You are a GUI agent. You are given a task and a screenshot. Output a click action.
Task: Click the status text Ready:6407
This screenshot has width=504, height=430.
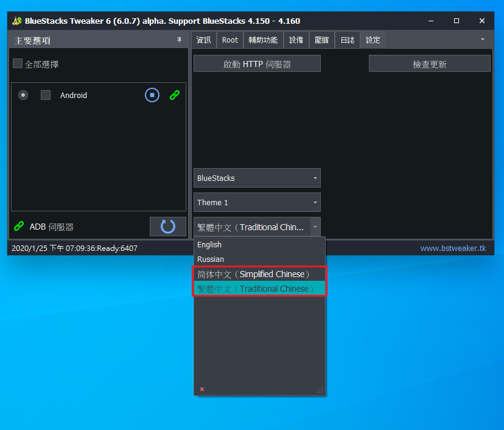coord(117,248)
